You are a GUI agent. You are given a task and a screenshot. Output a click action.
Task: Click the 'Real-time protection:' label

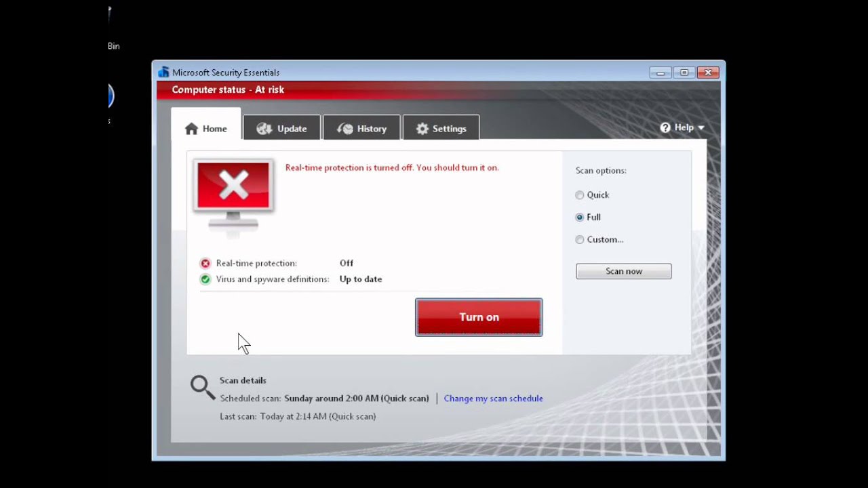point(256,263)
